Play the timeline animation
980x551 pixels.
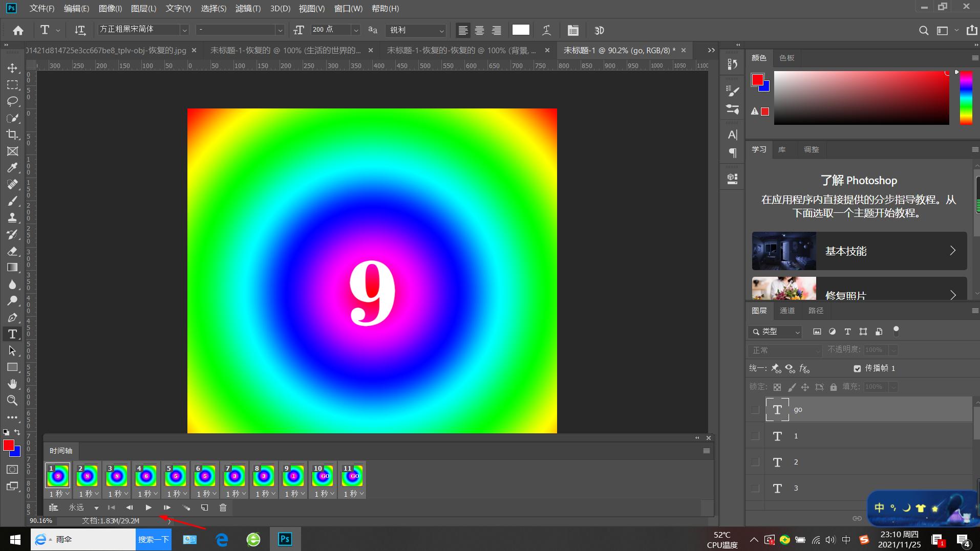tap(148, 508)
